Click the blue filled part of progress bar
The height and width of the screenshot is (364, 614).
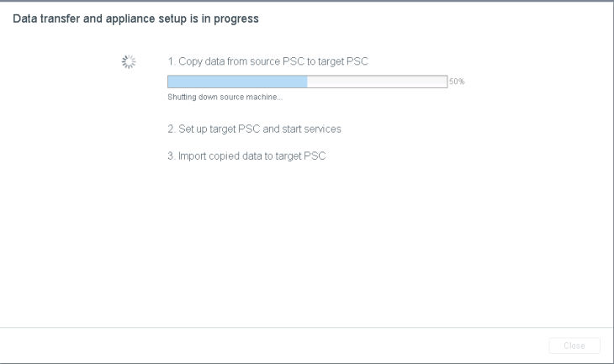pyautogui.click(x=237, y=82)
